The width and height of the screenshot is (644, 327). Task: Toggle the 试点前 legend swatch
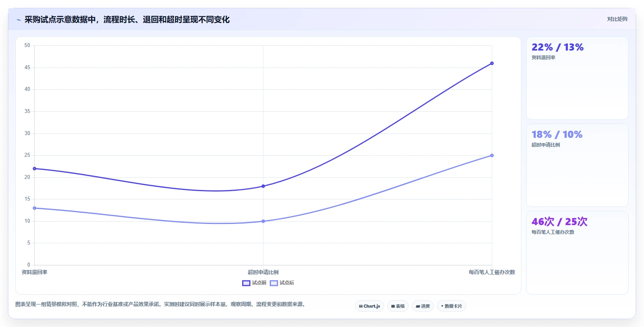246,283
